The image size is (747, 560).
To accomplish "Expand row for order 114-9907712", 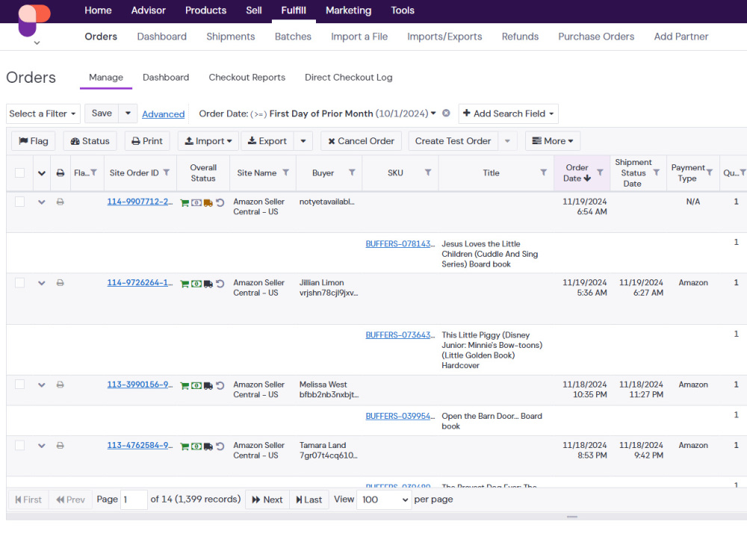I will coord(41,202).
